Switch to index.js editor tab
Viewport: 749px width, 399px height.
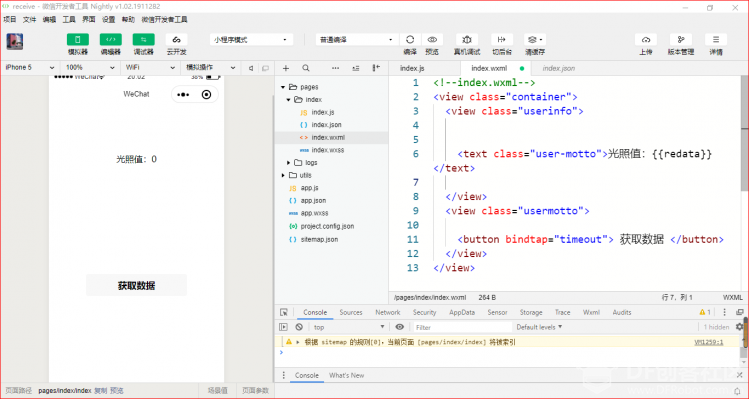click(x=412, y=68)
